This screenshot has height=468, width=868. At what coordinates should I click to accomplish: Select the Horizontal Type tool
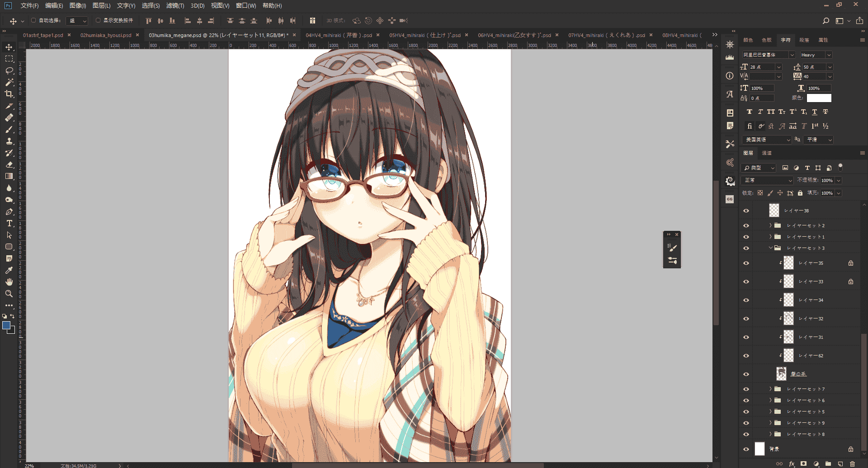(x=9, y=224)
